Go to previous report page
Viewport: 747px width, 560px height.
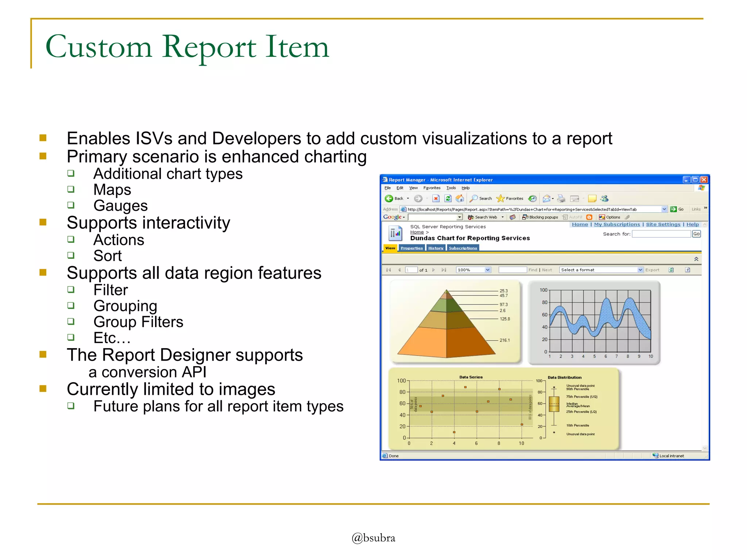(x=399, y=270)
